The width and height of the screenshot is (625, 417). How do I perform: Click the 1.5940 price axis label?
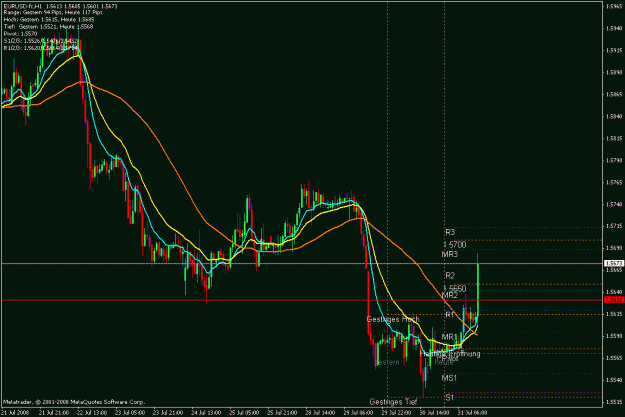[614, 28]
